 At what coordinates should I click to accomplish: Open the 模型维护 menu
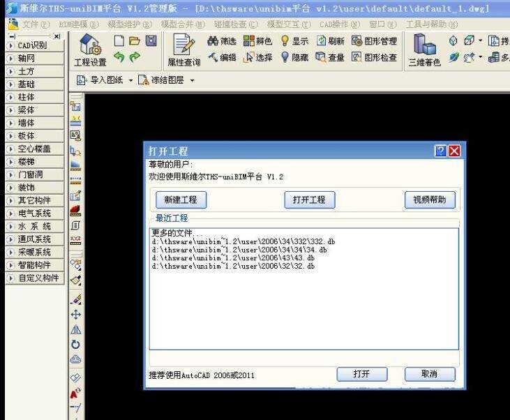coord(130,24)
